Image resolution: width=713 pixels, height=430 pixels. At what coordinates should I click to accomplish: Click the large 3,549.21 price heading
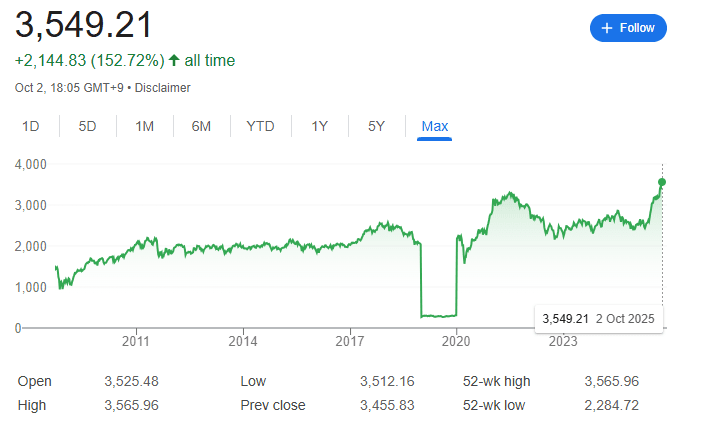(x=83, y=25)
